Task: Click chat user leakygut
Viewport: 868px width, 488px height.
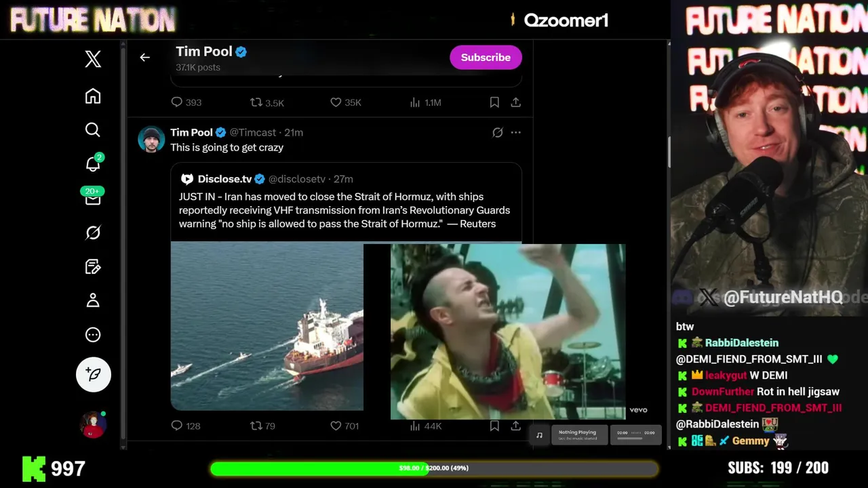Action: [x=726, y=375]
